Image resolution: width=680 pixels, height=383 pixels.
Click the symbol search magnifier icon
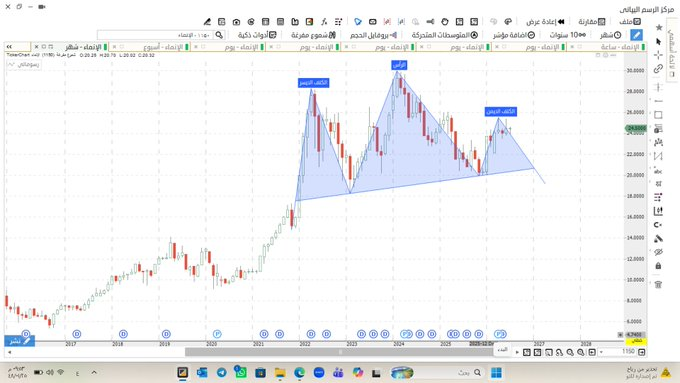pyautogui.click(x=219, y=35)
